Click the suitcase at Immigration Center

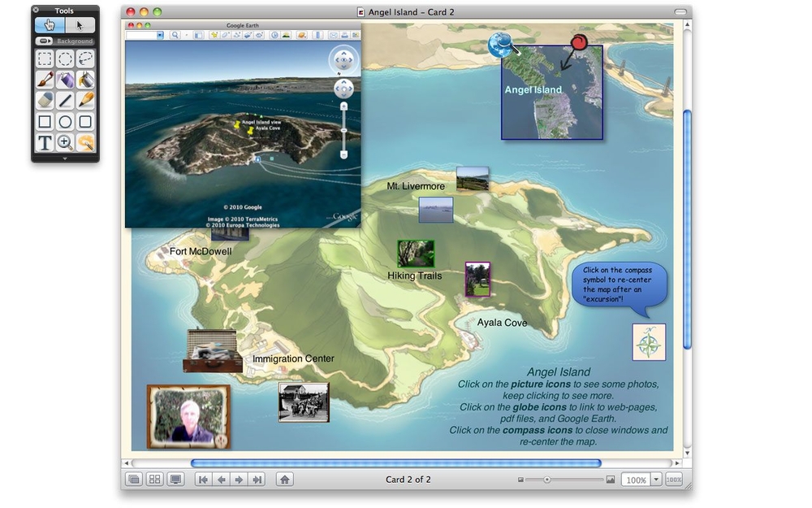(213, 351)
